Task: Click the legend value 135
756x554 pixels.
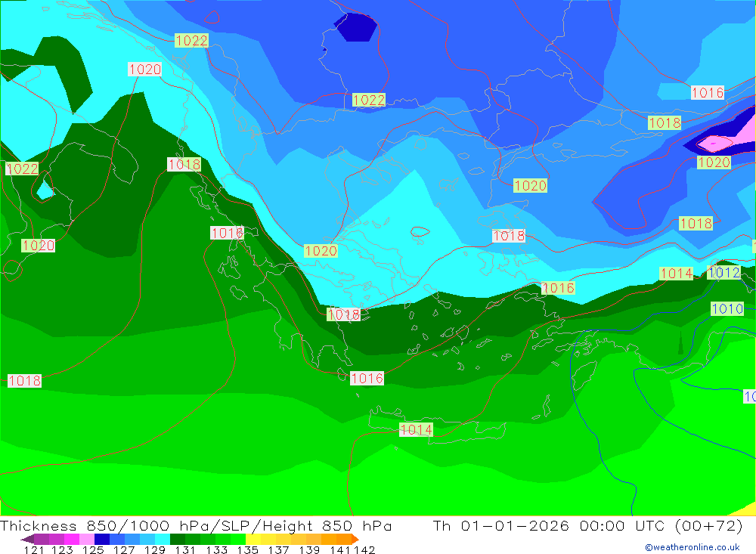Action: point(247,549)
